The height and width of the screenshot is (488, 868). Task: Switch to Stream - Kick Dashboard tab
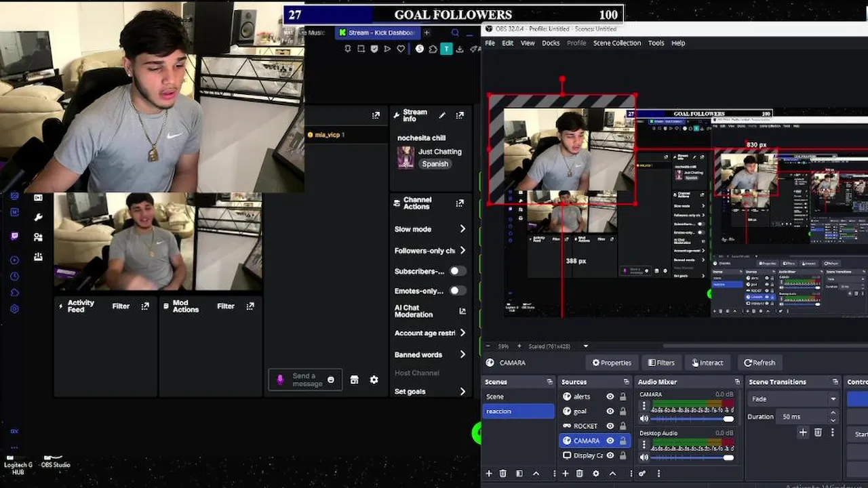[x=377, y=33]
